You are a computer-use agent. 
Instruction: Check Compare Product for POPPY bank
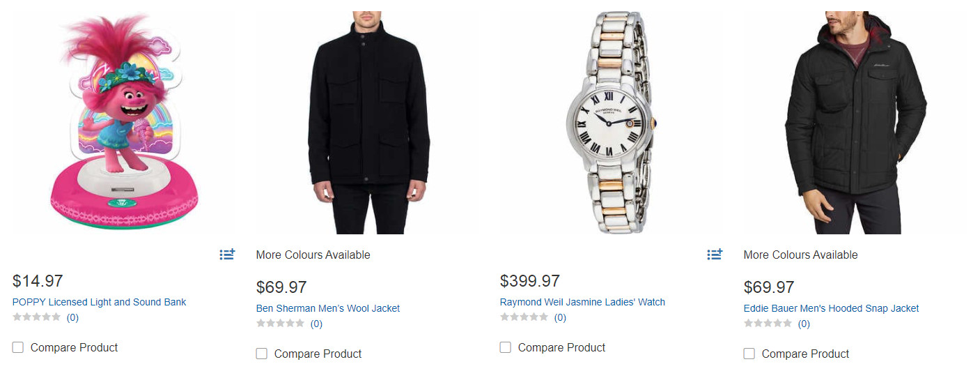tap(18, 347)
